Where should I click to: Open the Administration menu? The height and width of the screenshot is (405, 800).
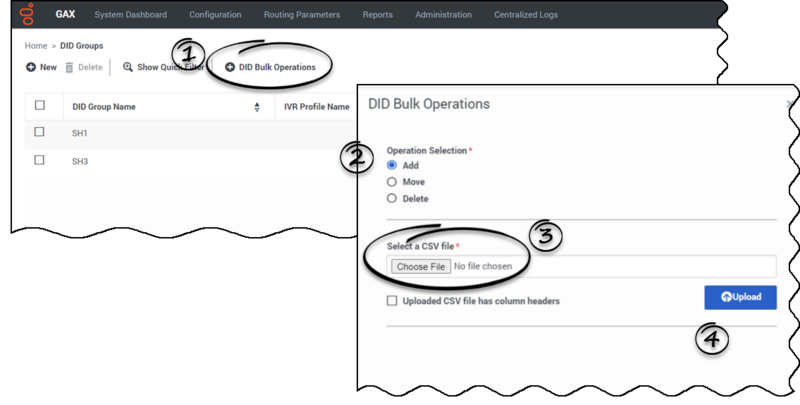pos(443,15)
